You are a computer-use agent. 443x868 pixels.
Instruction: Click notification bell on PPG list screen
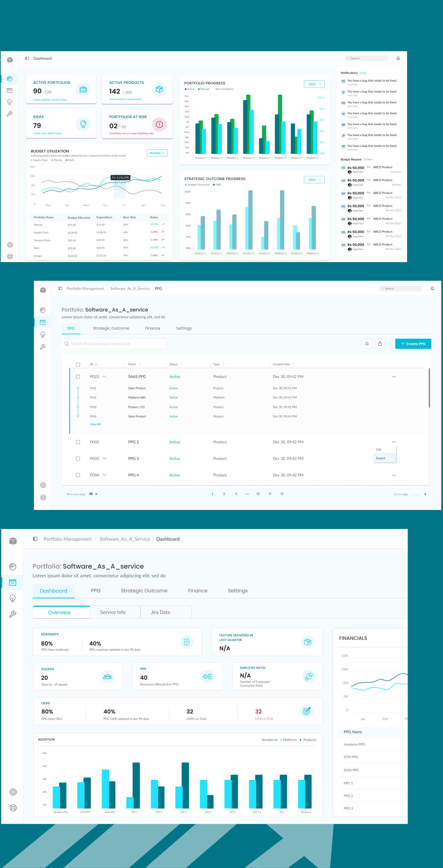coord(432,289)
